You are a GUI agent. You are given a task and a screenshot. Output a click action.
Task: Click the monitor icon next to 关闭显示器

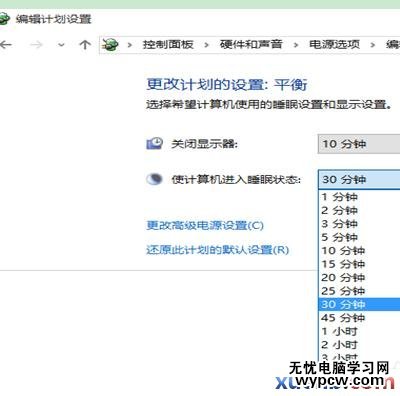[154, 144]
